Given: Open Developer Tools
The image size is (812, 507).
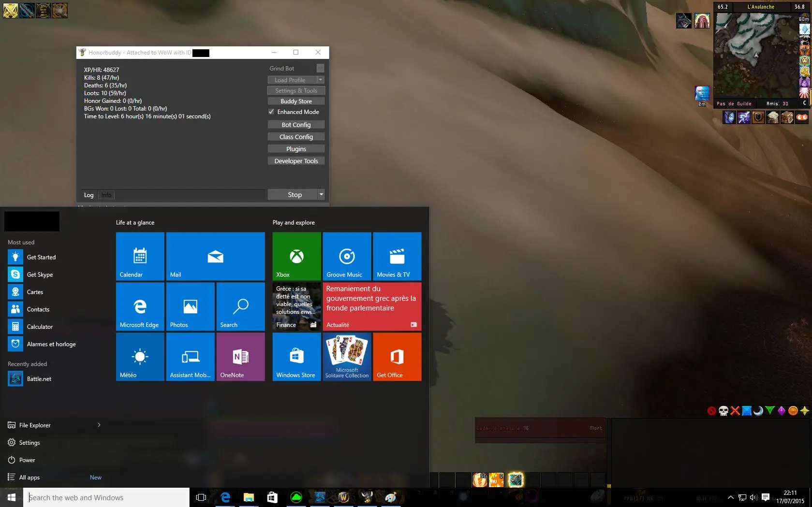Looking at the screenshot, I should coord(296,161).
